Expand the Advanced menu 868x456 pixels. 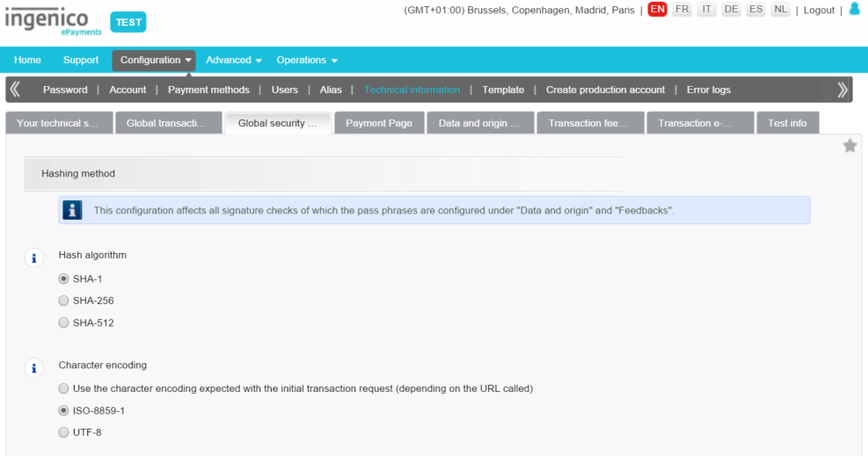tap(234, 61)
